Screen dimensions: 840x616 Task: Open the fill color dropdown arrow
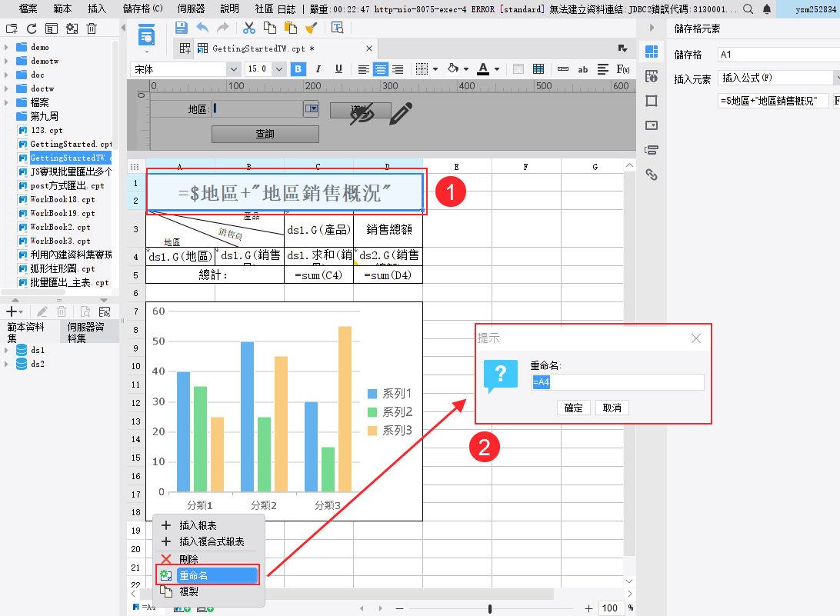point(466,69)
